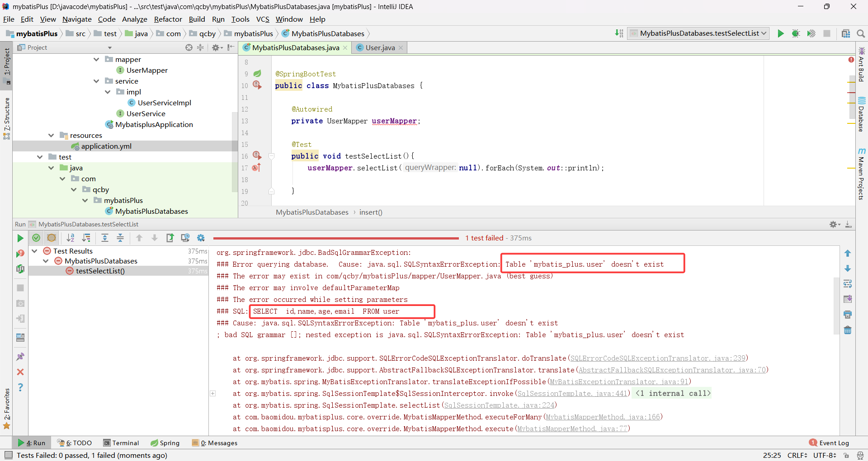Rerun test with green arrow in Run panel
Screen dimensions: 868x461
click(x=20, y=238)
